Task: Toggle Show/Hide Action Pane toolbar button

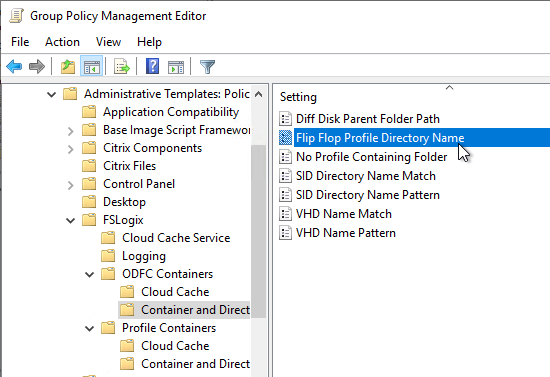Action: click(x=176, y=66)
